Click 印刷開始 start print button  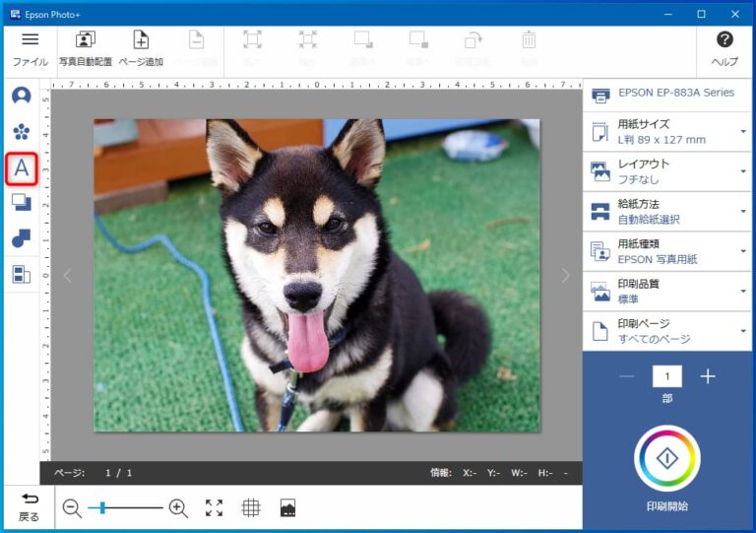coord(667,458)
